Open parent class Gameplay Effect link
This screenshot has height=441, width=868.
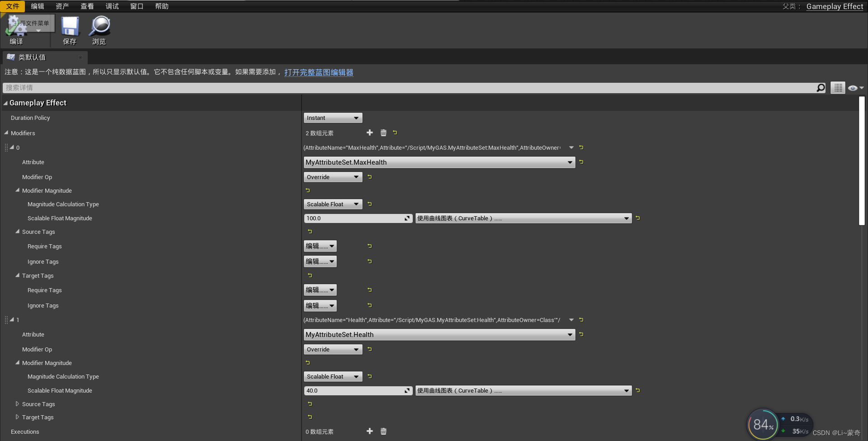click(835, 6)
